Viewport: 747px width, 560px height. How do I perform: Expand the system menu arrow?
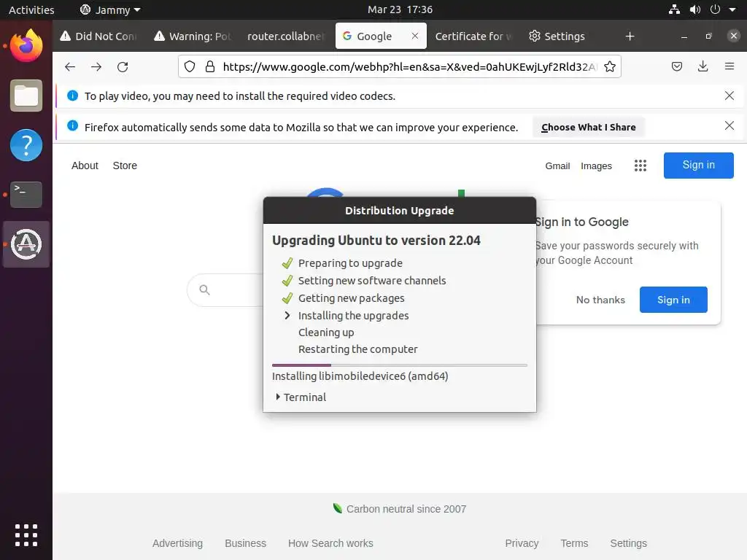pyautogui.click(x=732, y=9)
